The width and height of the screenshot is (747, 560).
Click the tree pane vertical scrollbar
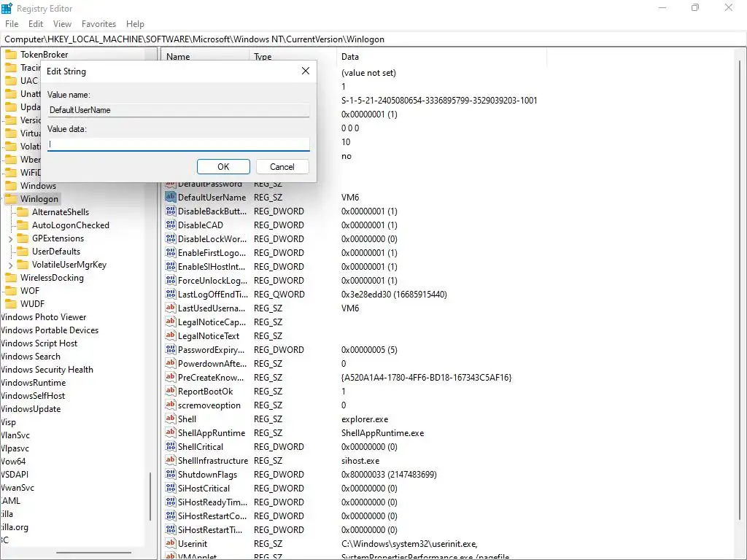[x=150, y=497]
